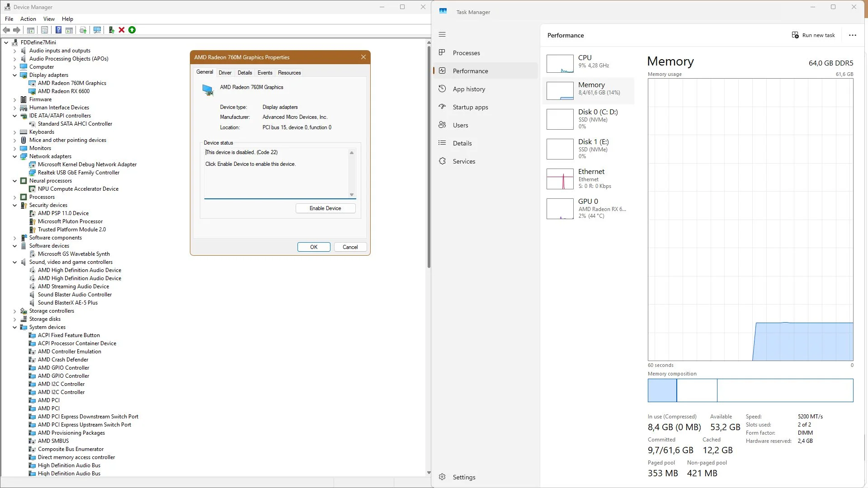The image size is (868, 488).
Task: Close the AMD Radeon 760M Properties dialog
Action: tap(363, 57)
